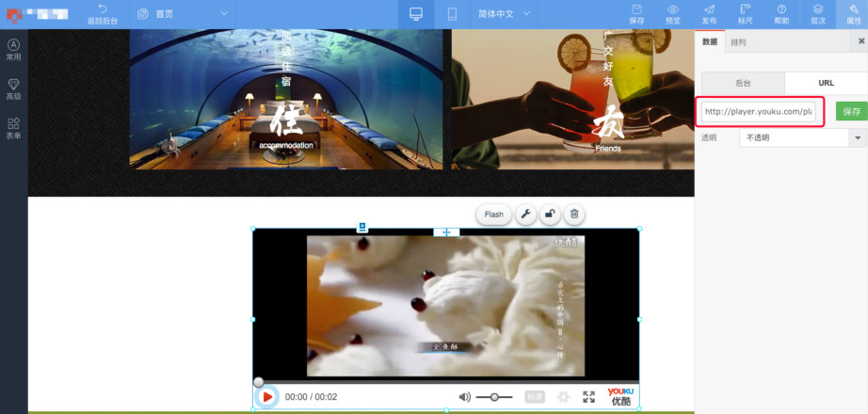Toggle the lock icon above the video

pyautogui.click(x=550, y=215)
